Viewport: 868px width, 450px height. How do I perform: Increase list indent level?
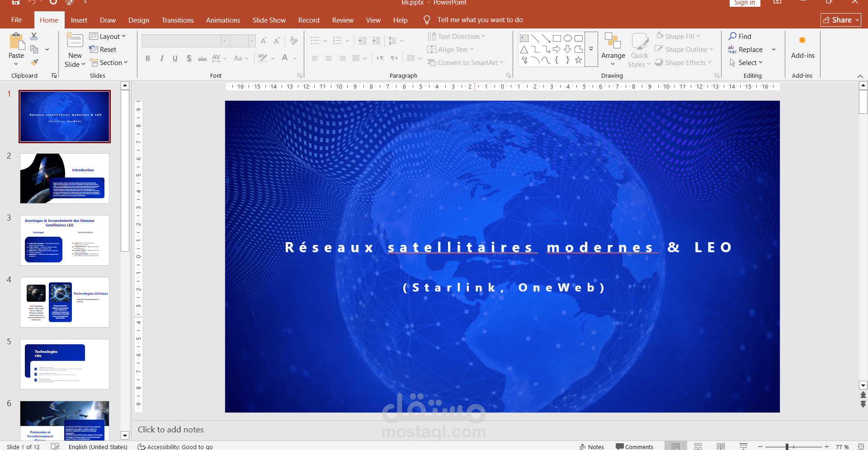(x=376, y=41)
